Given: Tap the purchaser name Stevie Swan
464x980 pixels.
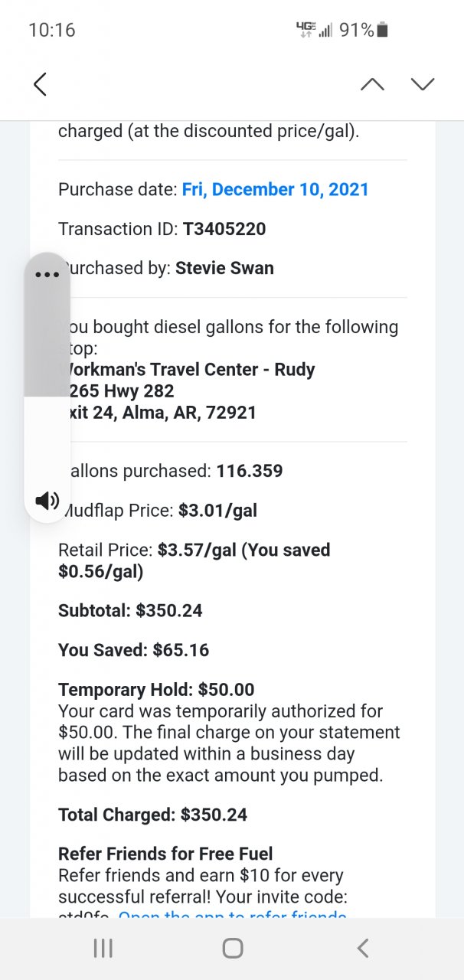Looking at the screenshot, I should [x=224, y=269].
